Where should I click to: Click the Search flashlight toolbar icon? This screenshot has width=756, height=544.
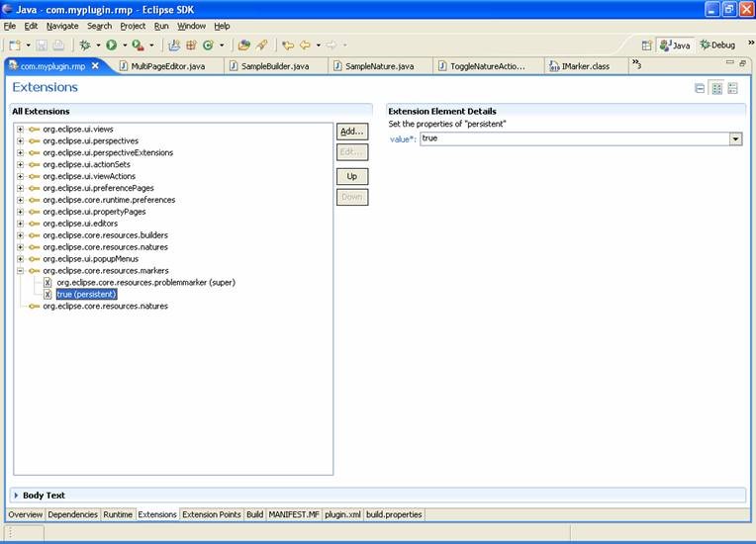pyautogui.click(x=262, y=45)
